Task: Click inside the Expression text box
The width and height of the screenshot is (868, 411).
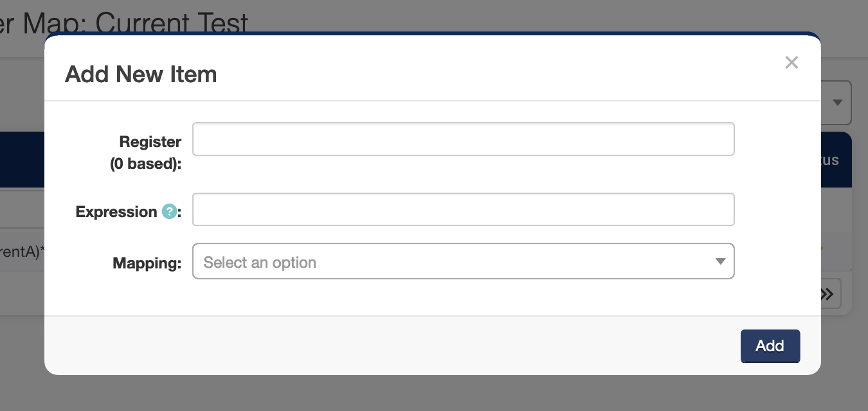Action: click(x=463, y=209)
